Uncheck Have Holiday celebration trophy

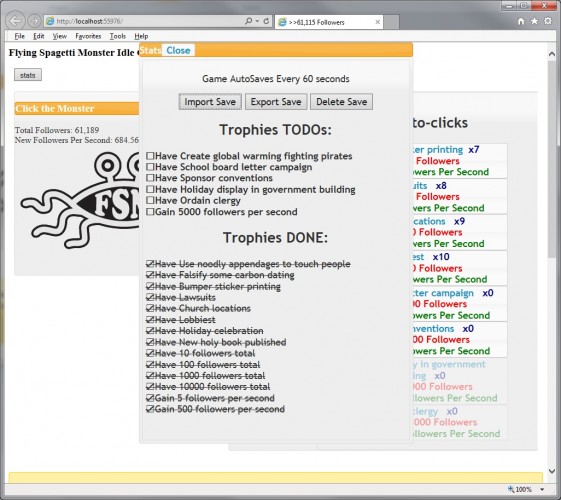click(150, 331)
